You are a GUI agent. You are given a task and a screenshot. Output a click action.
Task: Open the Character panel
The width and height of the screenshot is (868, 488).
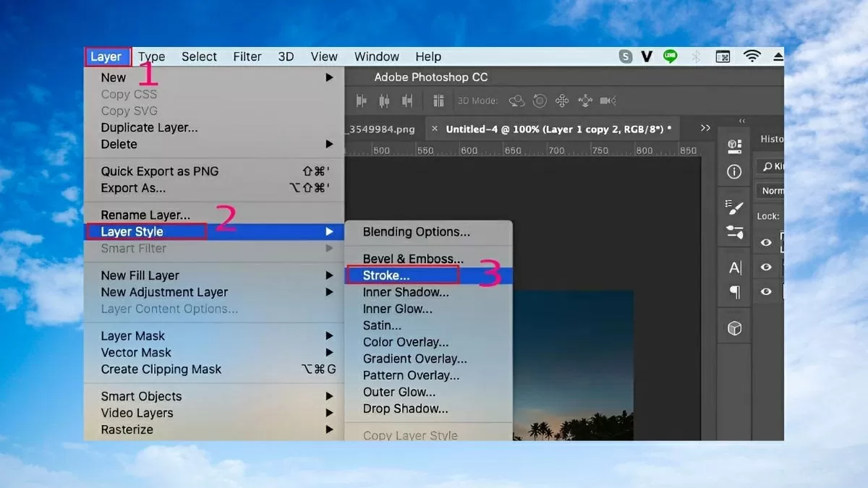click(735, 267)
